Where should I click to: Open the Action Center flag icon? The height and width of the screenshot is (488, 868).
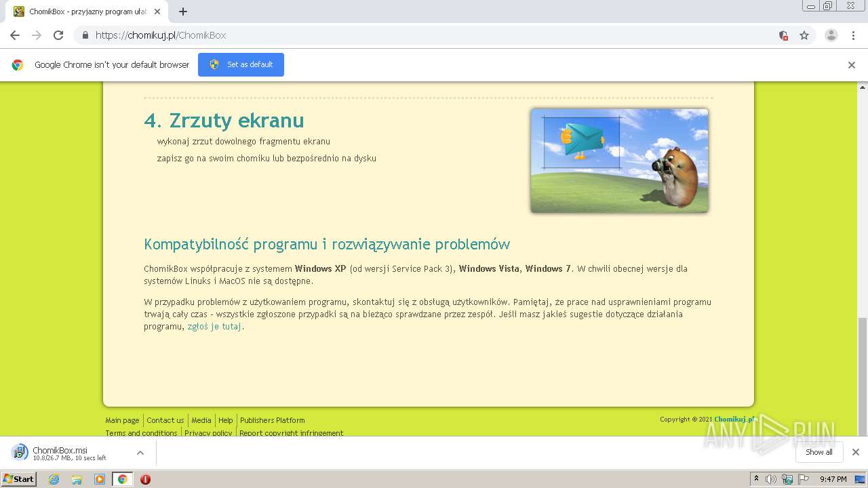803,479
